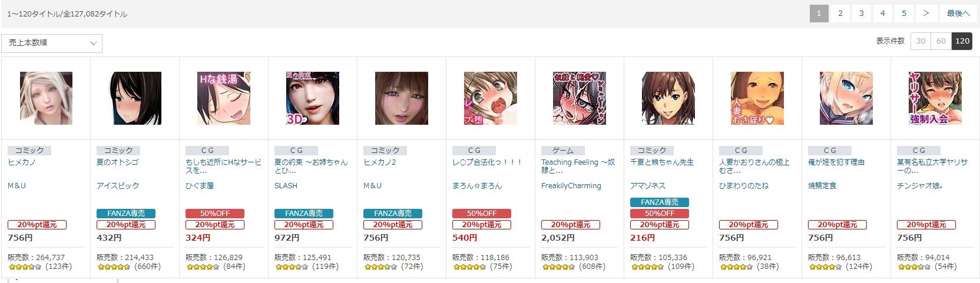This screenshot has height=283, width=980.
Task: Open the ヒメカノ product thumbnail
Action: pyautogui.click(x=46, y=98)
